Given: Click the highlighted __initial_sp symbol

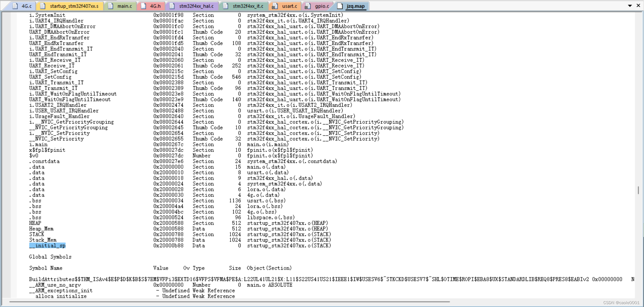Looking at the screenshot, I should click(x=47, y=246).
